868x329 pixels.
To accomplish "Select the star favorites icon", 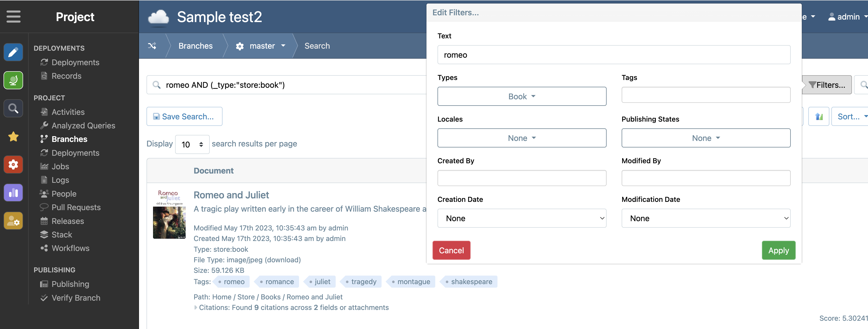I will click(13, 136).
